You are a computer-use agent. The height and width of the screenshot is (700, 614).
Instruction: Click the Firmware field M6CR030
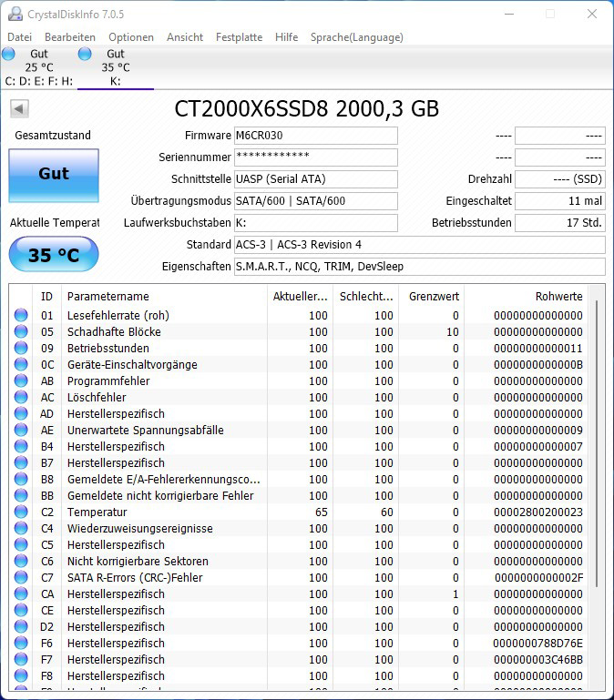point(316,136)
